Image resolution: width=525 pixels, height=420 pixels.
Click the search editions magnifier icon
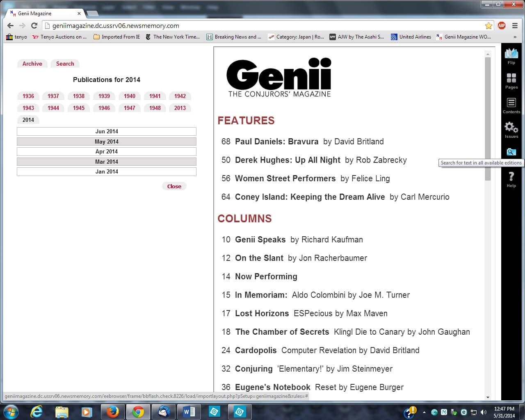pos(511,152)
